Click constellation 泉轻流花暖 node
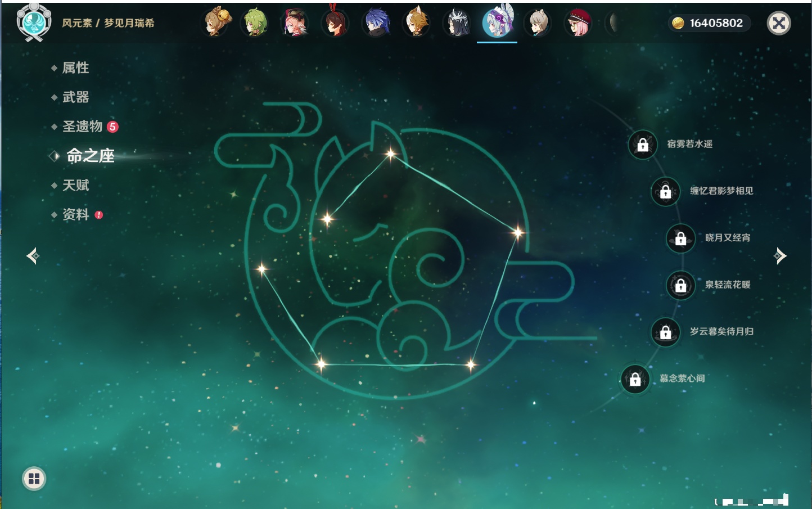This screenshot has width=812, height=509. 680,285
